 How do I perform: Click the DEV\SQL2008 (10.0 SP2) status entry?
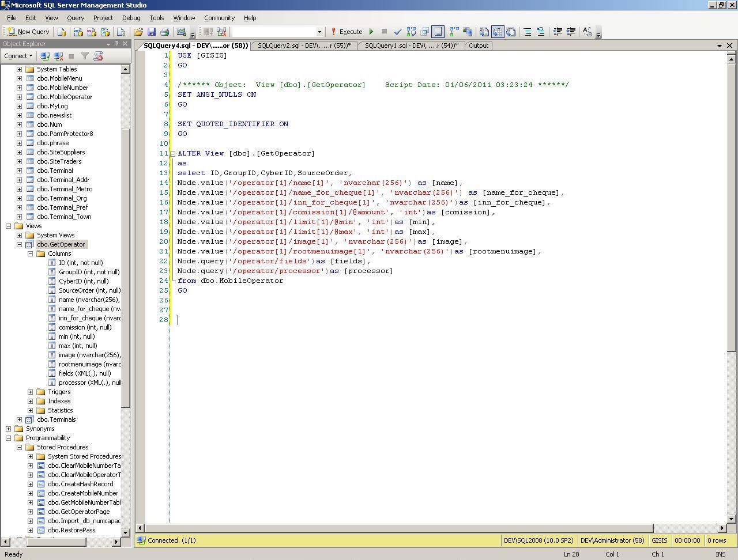click(x=539, y=540)
